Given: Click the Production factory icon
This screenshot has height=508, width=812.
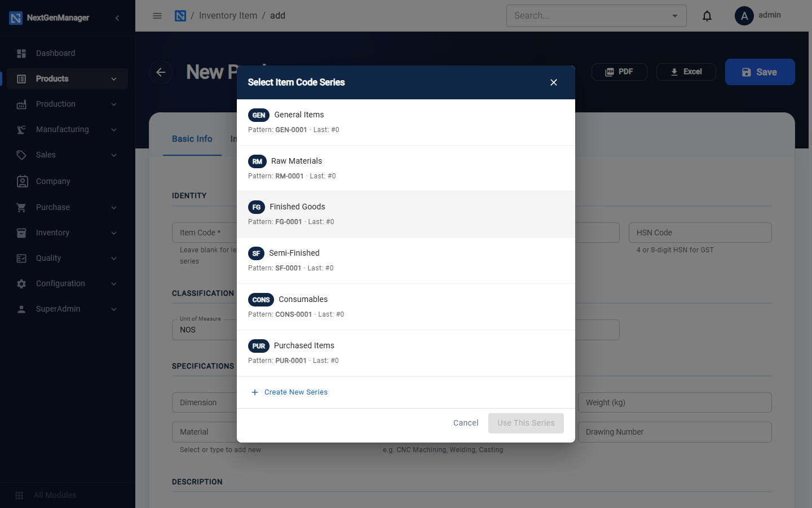Looking at the screenshot, I should [21, 104].
